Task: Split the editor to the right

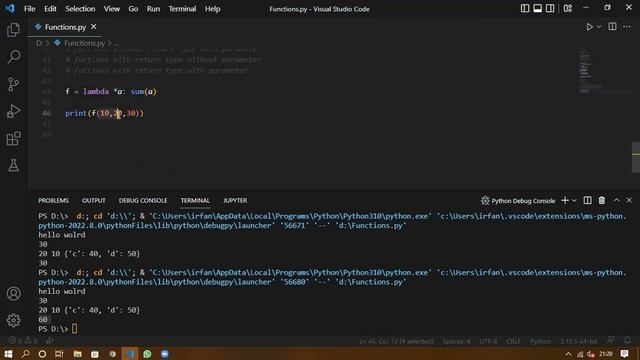Action: [x=612, y=27]
